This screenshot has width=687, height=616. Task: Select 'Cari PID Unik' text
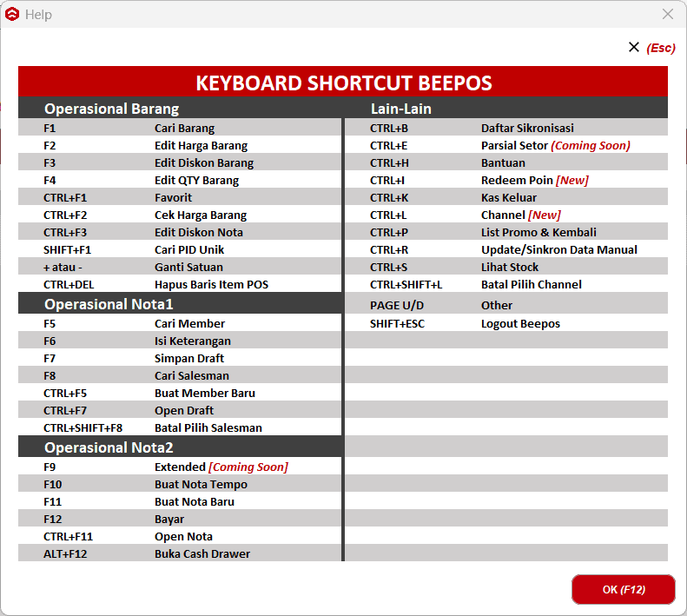(188, 250)
